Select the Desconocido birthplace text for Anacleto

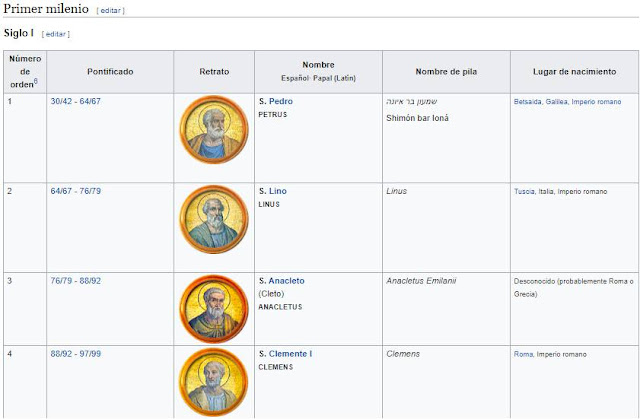point(573,288)
